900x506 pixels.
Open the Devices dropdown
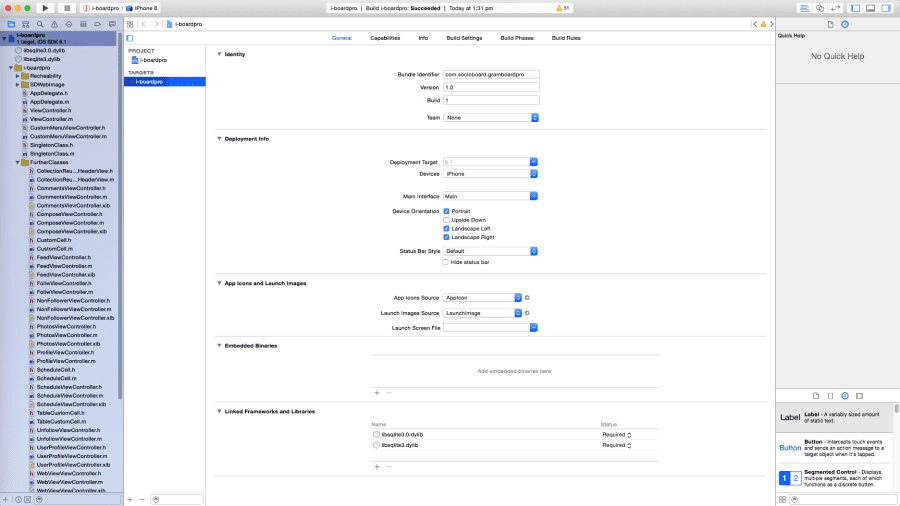point(490,174)
